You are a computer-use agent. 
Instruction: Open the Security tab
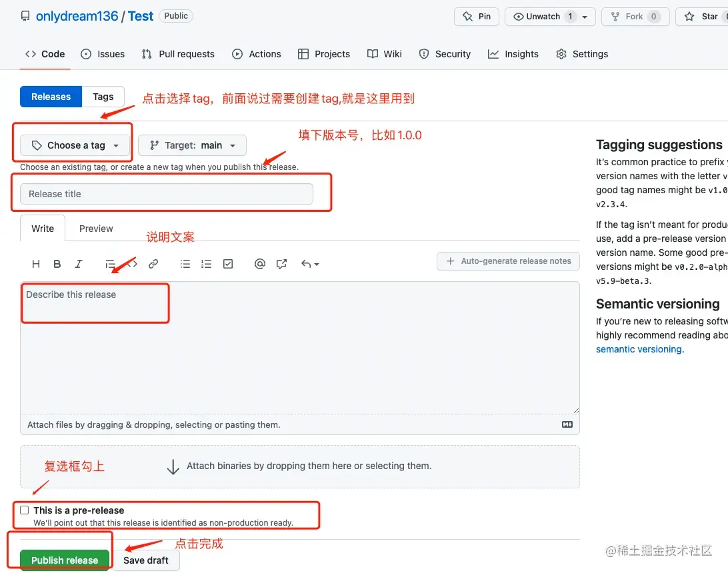(x=445, y=54)
